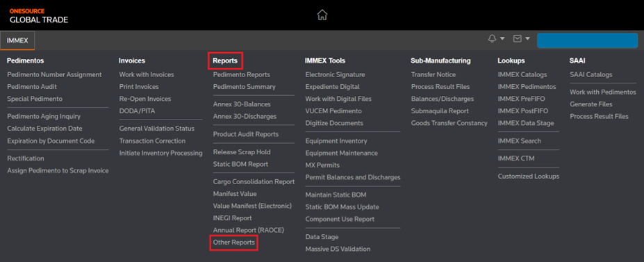Image resolution: width=644 pixels, height=262 pixels.
Task: Open Submaquila Report
Action: tap(440, 111)
